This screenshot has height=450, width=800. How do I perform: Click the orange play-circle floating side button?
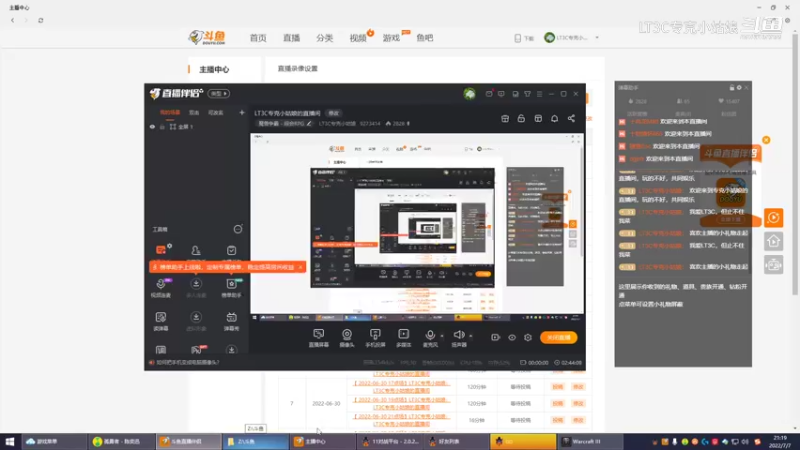pyautogui.click(x=773, y=217)
